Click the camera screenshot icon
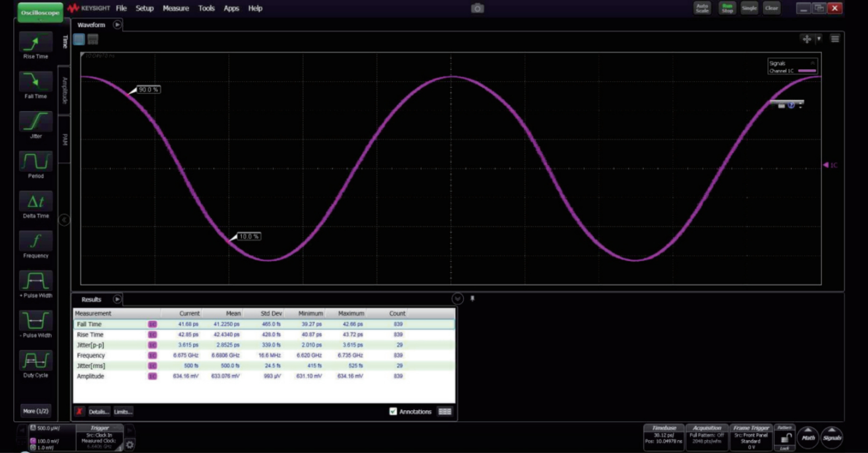This screenshot has height=453, width=868. coord(477,8)
